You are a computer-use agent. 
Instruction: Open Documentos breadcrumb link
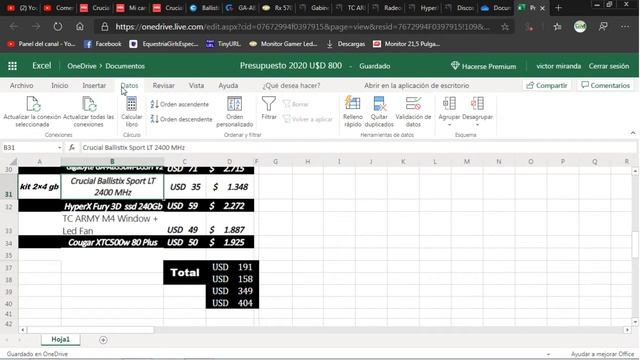(125, 66)
